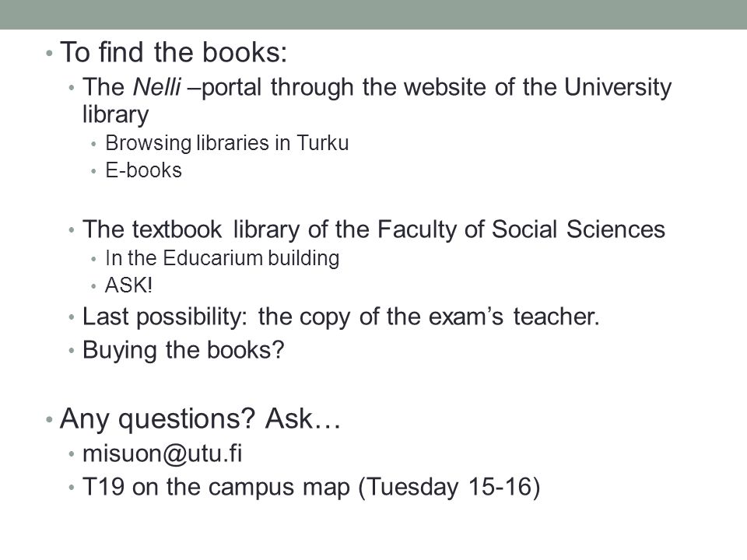This screenshot has height=560, width=747.
Task: Click the 'In the Educarium building' text
Action: pos(222,258)
